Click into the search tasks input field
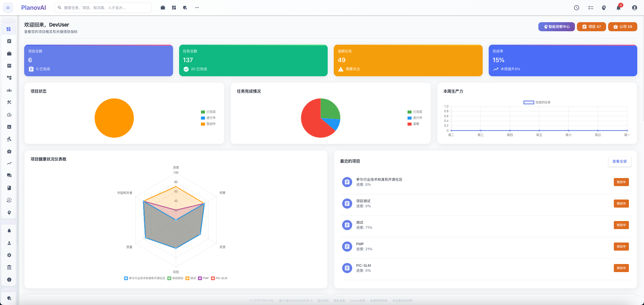Image resolution: width=644 pixels, height=305 pixels. click(104, 8)
